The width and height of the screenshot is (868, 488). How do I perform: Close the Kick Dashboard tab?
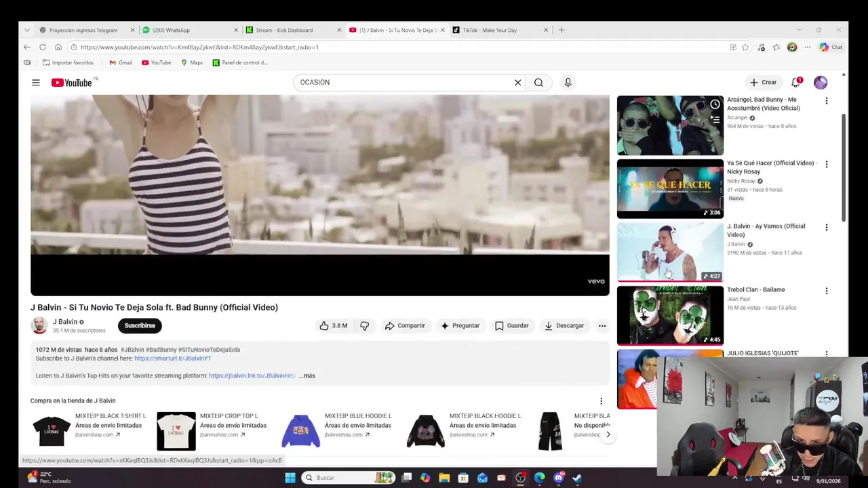click(338, 30)
